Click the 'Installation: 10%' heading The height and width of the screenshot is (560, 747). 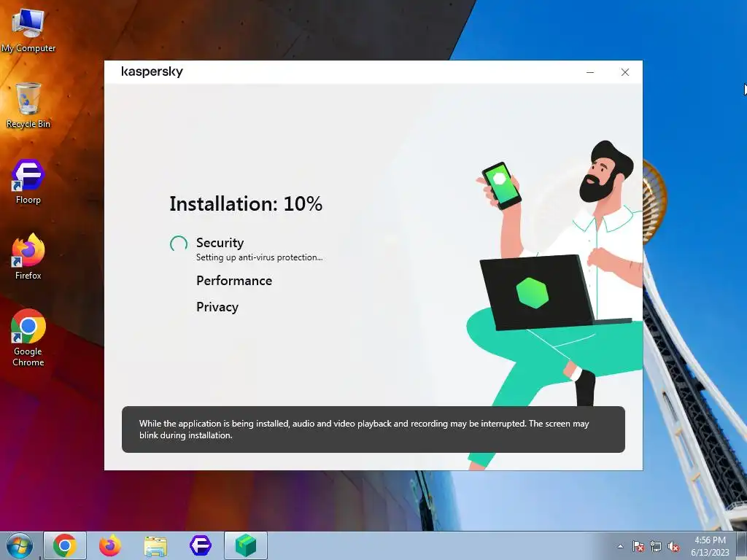point(246,204)
